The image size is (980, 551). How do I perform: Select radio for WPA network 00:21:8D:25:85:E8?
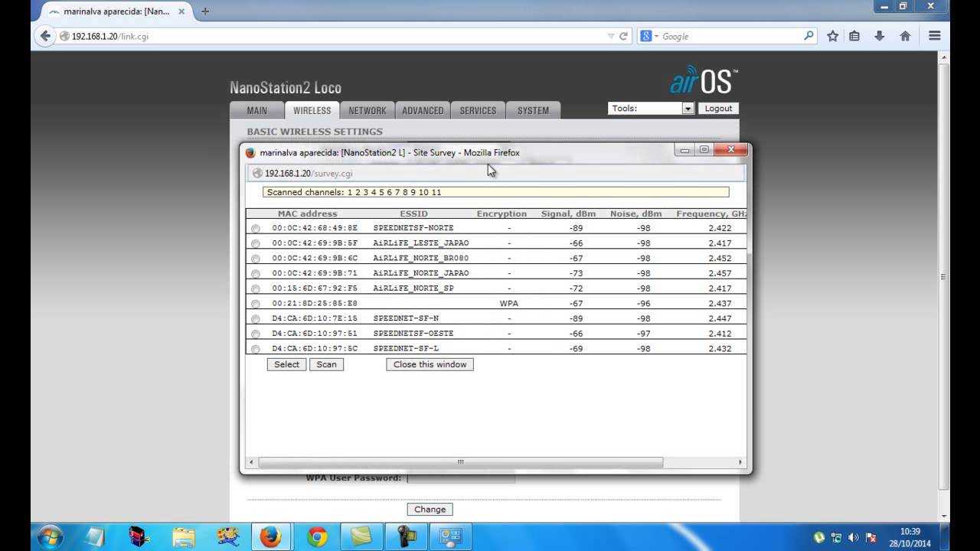tap(256, 304)
